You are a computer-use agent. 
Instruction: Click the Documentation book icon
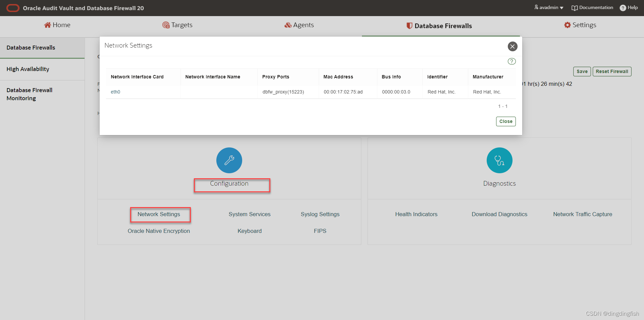point(575,8)
